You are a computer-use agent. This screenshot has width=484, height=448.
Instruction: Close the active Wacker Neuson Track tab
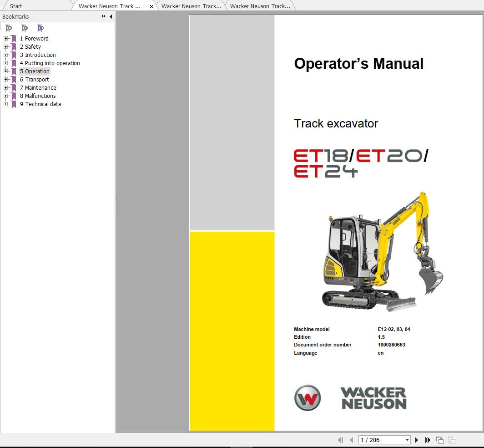coord(151,6)
